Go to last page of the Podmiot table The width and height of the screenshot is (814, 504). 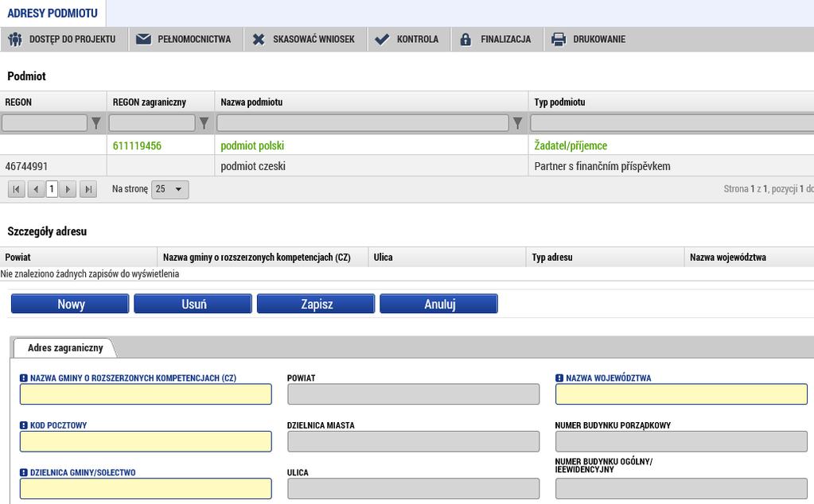point(88,189)
